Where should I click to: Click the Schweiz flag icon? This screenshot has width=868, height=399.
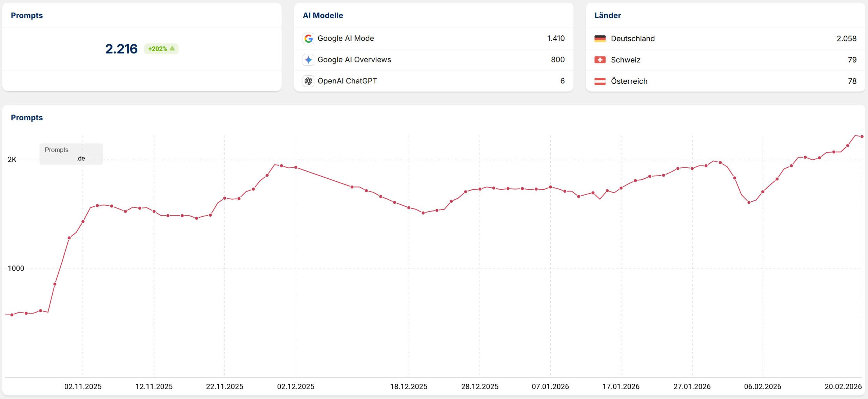pos(600,60)
